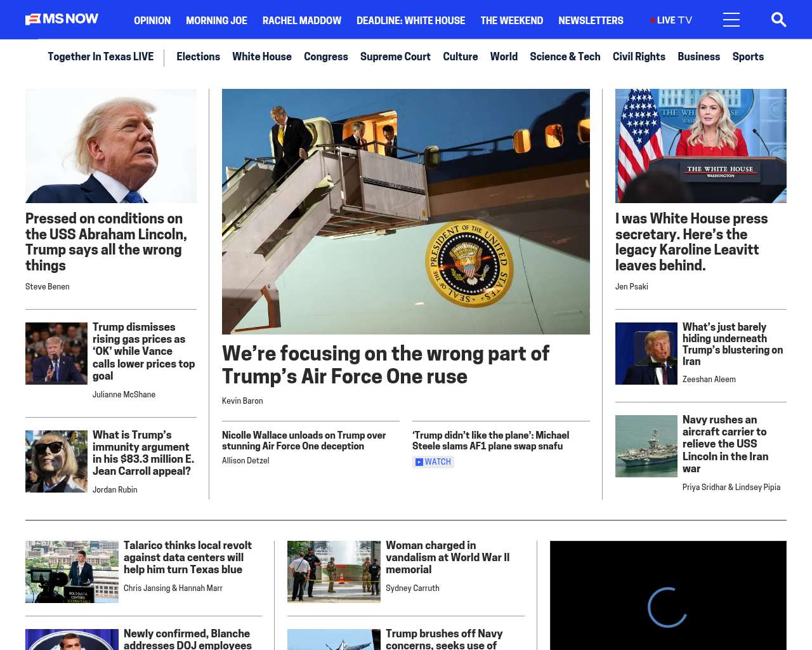This screenshot has width=812, height=650.
Task: Open the Opinion section
Action: coord(152,20)
